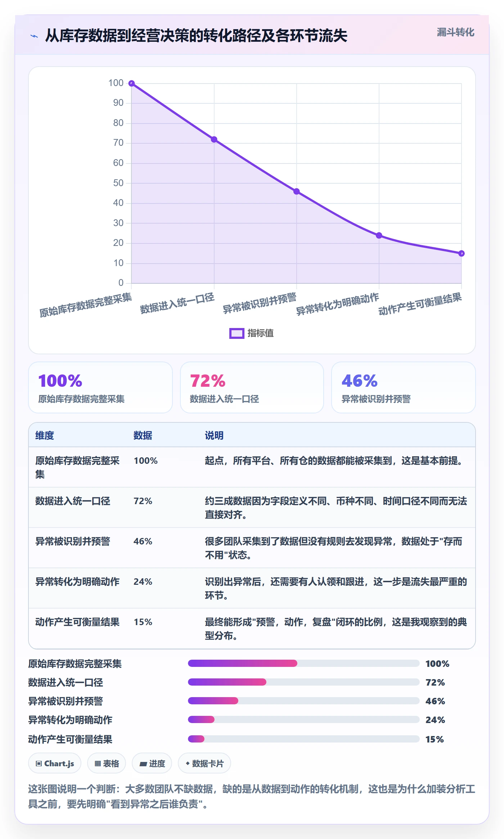Click the 100% progress bar for 原始库存数据完整采集

click(x=304, y=663)
